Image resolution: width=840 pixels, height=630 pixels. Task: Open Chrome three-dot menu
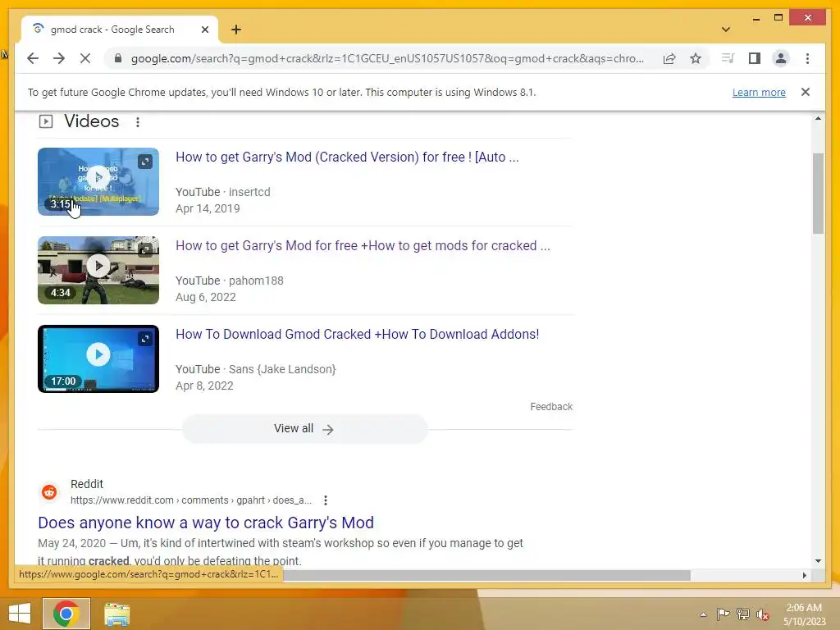[807, 58]
